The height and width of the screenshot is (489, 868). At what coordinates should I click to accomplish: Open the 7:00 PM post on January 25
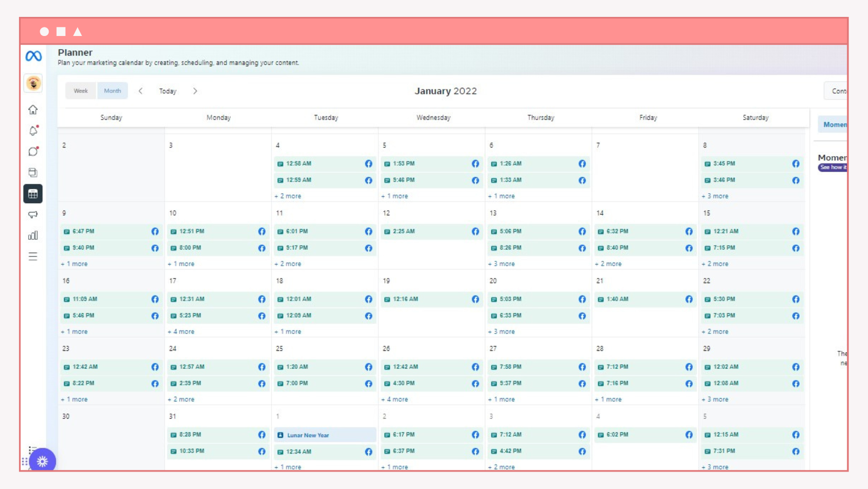point(324,384)
